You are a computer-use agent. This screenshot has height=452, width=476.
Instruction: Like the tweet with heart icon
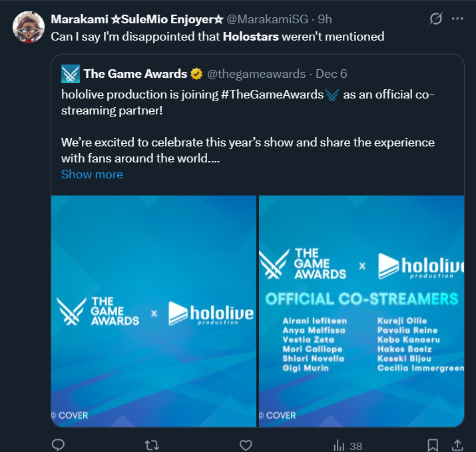coord(246,445)
